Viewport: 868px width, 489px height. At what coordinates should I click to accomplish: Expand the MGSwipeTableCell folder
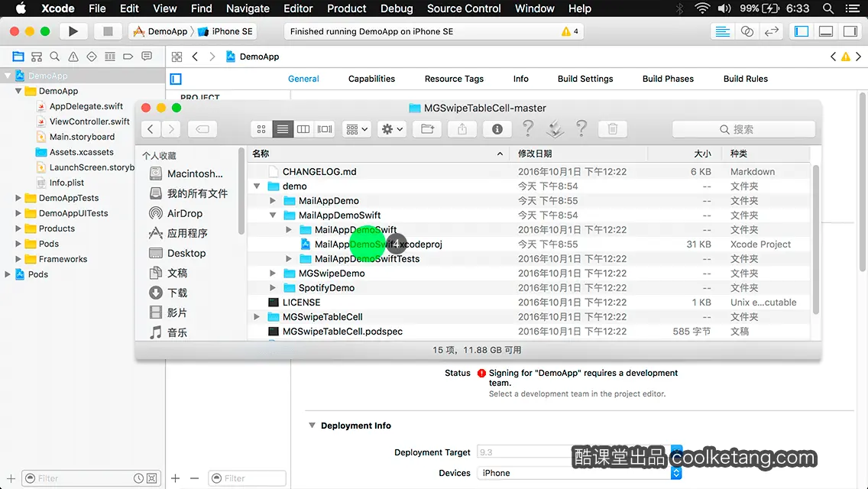click(x=256, y=317)
